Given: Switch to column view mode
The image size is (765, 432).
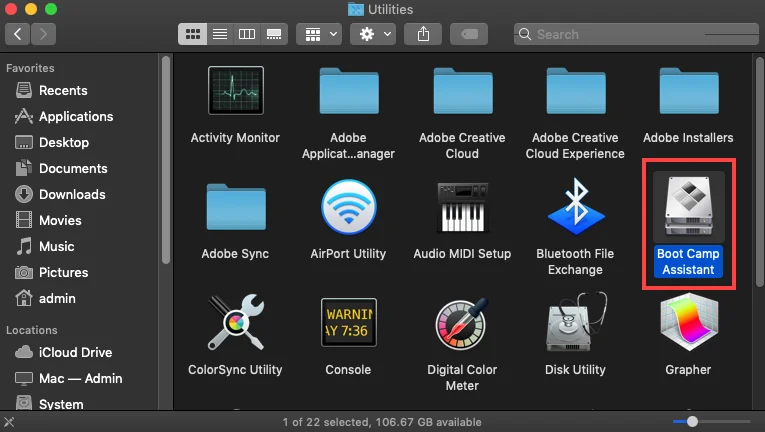Looking at the screenshot, I should 246,34.
